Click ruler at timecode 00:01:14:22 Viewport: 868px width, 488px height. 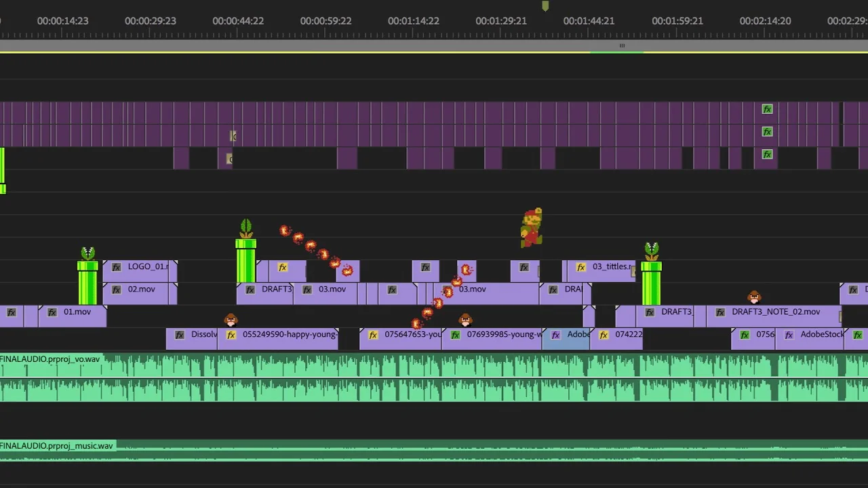coord(414,21)
